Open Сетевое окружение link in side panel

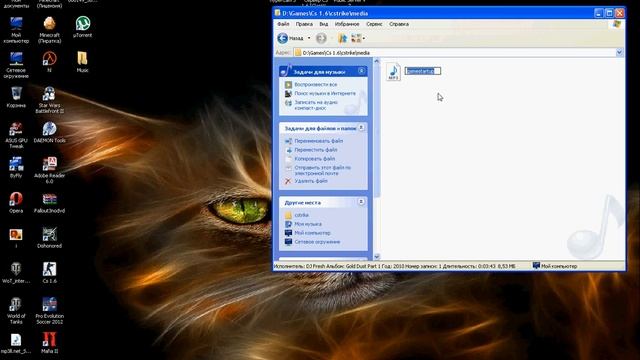pyautogui.click(x=317, y=242)
